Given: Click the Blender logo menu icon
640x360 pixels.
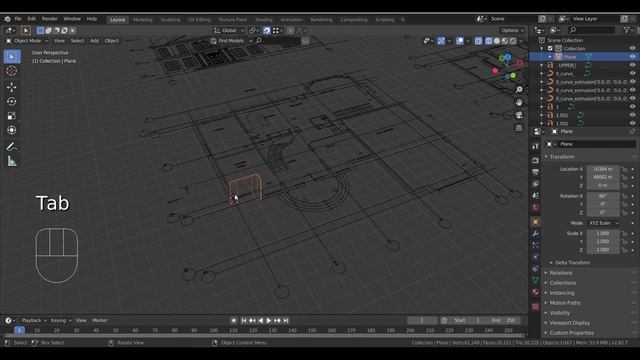Looking at the screenshot, I should (x=7, y=19).
